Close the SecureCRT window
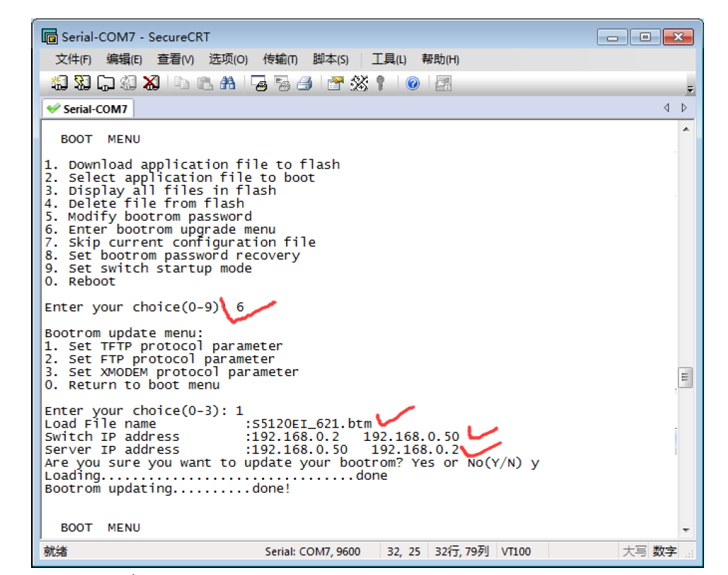Image resolution: width=728 pixels, height=575 pixels. (x=679, y=37)
